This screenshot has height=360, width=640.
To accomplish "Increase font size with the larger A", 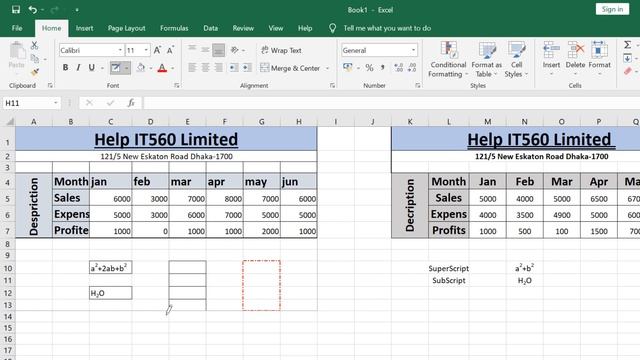I will (x=157, y=50).
